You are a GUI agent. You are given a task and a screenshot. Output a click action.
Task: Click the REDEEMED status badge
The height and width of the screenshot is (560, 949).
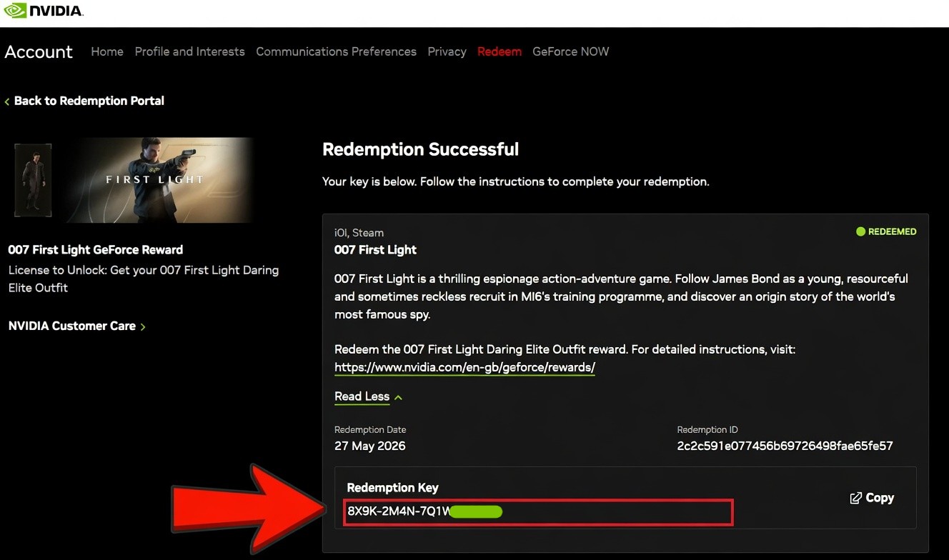(886, 231)
